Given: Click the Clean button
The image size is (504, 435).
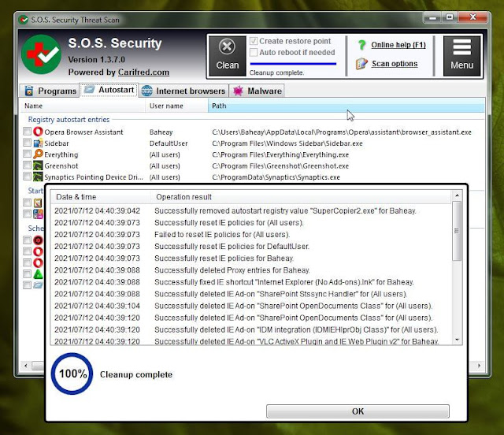Looking at the screenshot, I should (228, 56).
